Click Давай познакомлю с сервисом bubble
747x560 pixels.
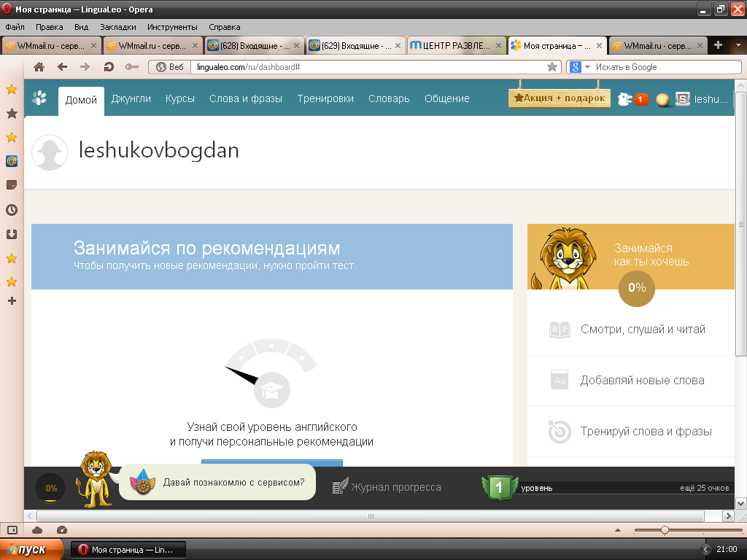(217, 483)
